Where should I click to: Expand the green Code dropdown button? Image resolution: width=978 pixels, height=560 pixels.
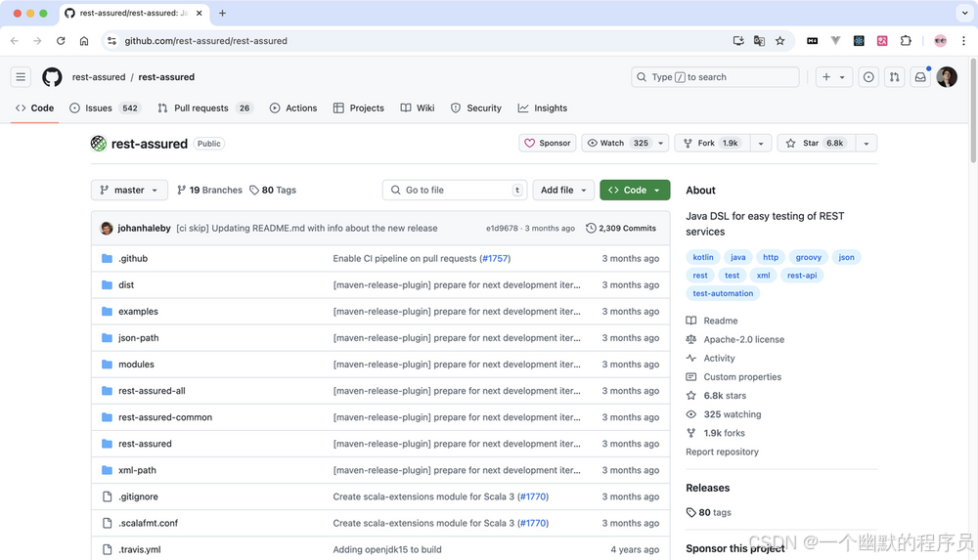(635, 191)
